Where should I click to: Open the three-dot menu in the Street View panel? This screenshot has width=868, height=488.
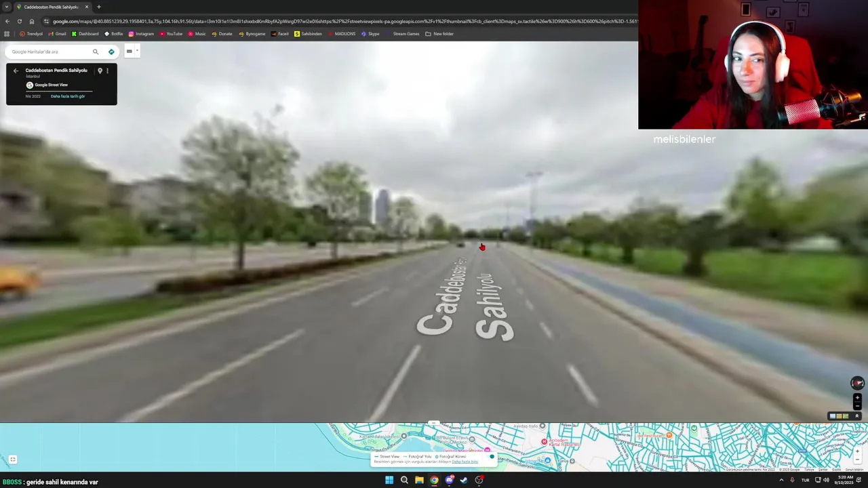click(x=107, y=70)
